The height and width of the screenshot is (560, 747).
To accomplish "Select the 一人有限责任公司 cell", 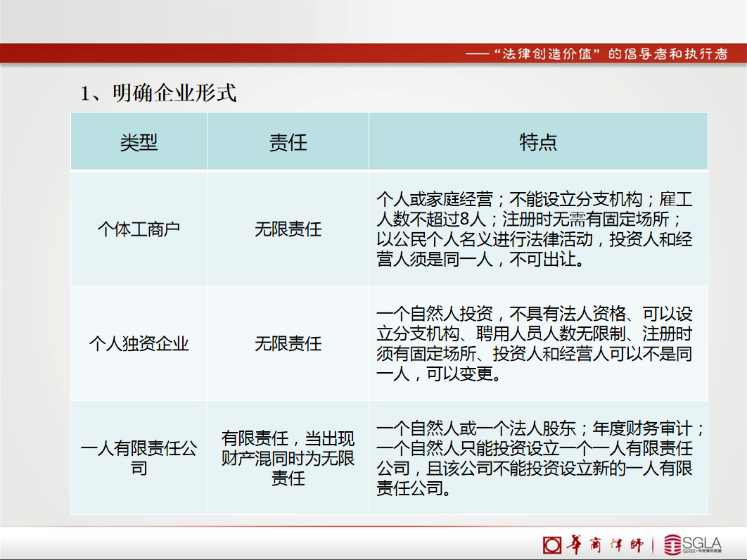I will coord(139,458).
